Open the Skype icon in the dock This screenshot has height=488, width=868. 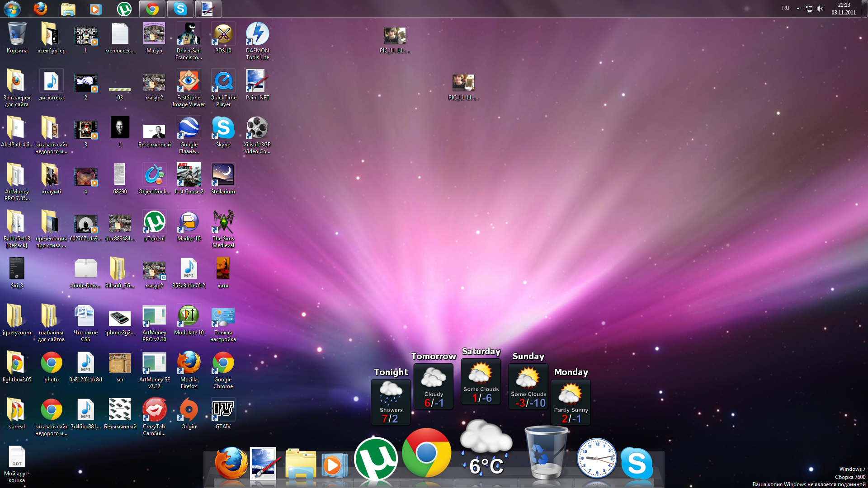(x=637, y=463)
